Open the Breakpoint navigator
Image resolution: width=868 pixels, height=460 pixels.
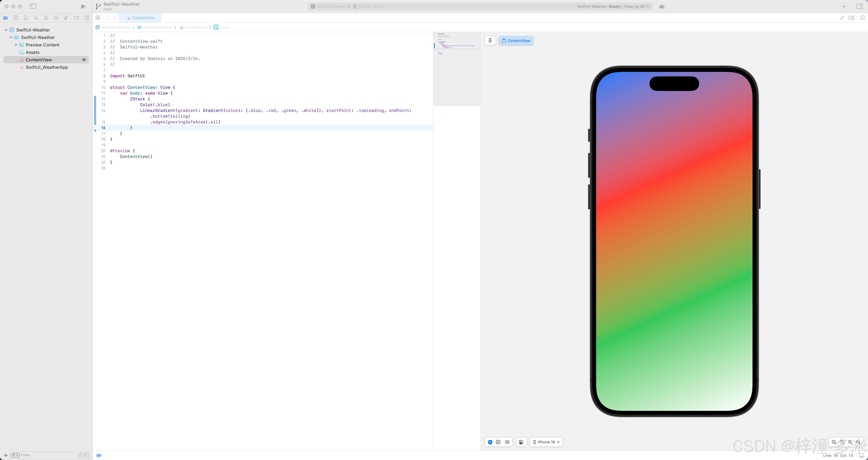[x=76, y=18]
